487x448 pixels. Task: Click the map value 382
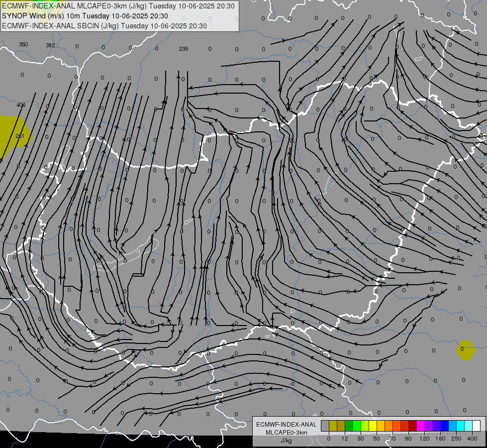pos(50,45)
